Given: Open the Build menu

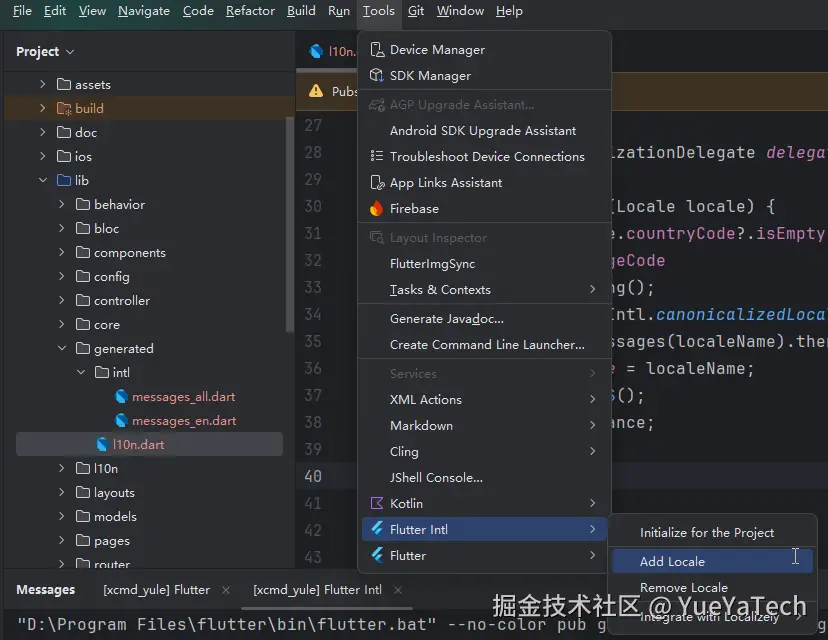Looking at the screenshot, I should point(301,11).
